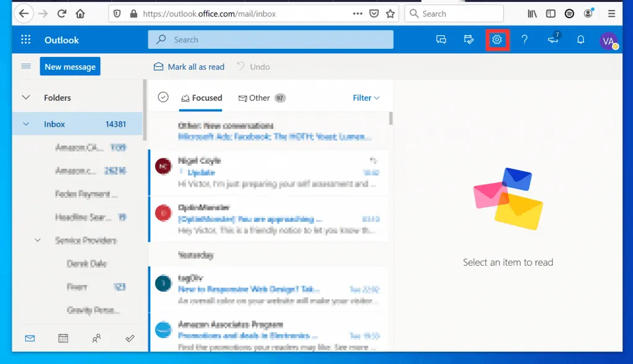Open the Skype chat panel
This screenshot has width=633, height=364.
(x=441, y=39)
